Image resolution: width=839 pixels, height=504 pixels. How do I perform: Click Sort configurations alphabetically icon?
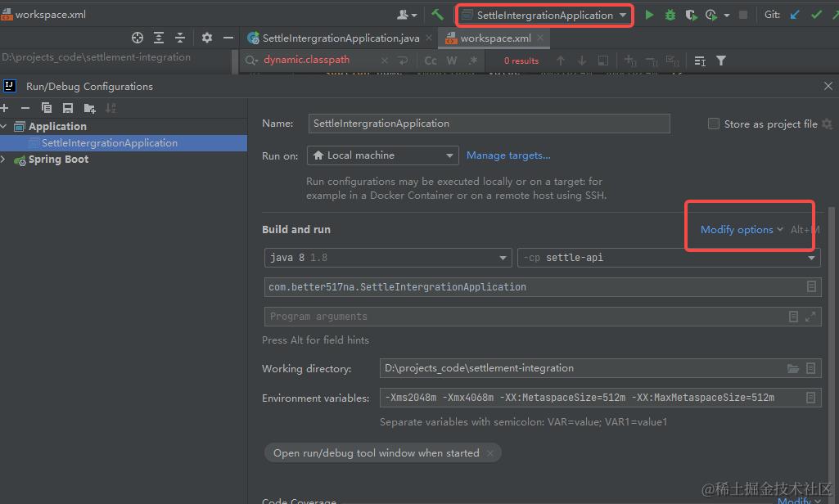click(111, 108)
